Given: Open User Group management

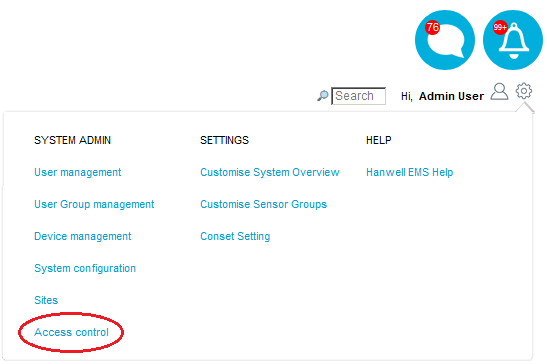Looking at the screenshot, I should 94,204.
